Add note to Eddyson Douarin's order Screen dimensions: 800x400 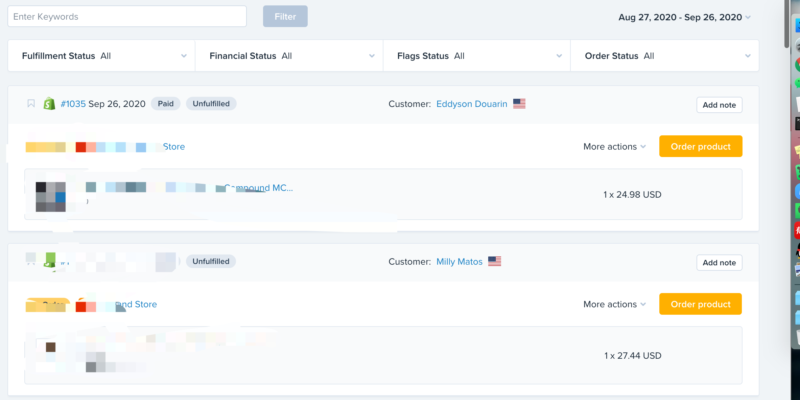click(719, 105)
